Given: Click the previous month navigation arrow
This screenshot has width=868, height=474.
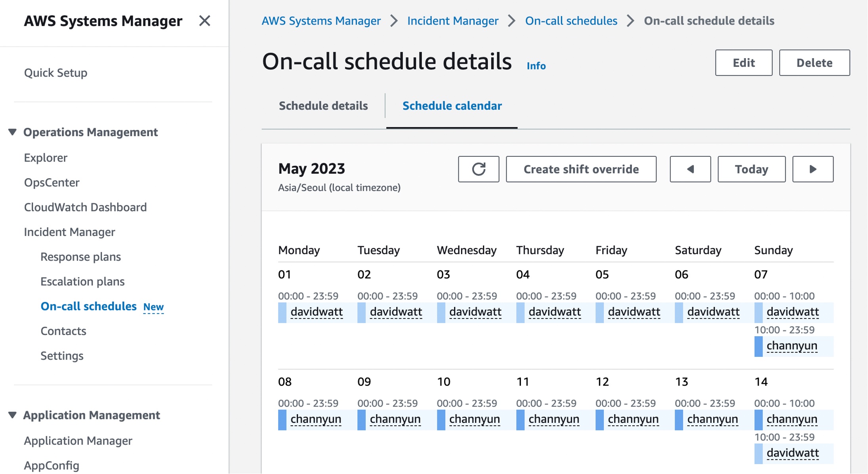Looking at the screenshot, I should (x=691, y=169).
